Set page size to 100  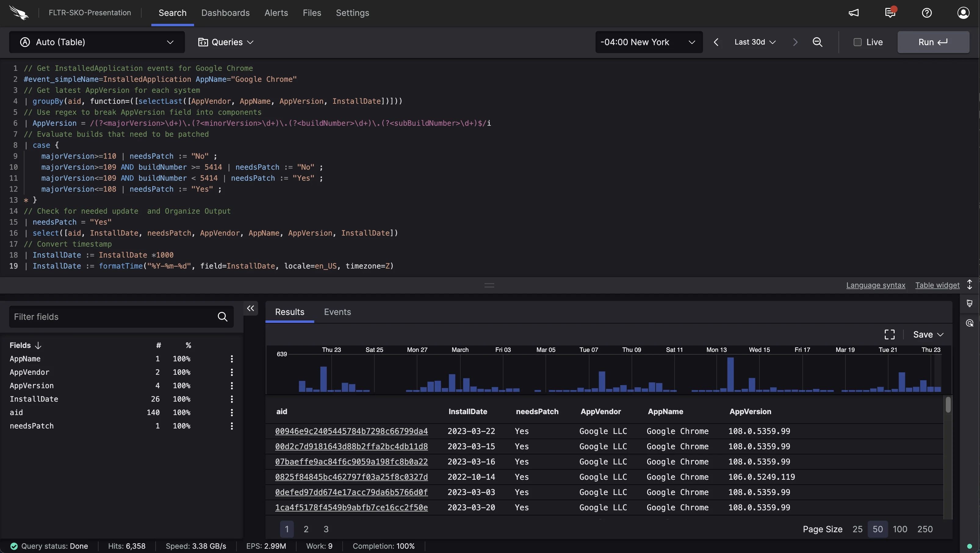coord(900,529)
